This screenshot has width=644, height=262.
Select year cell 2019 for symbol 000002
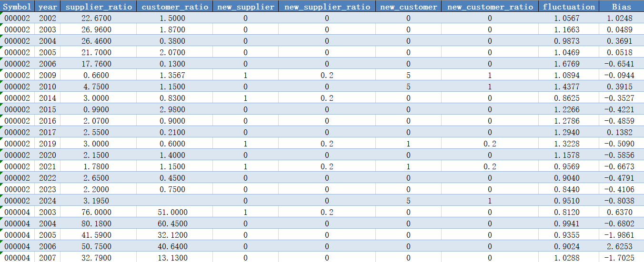click(48, 144)
